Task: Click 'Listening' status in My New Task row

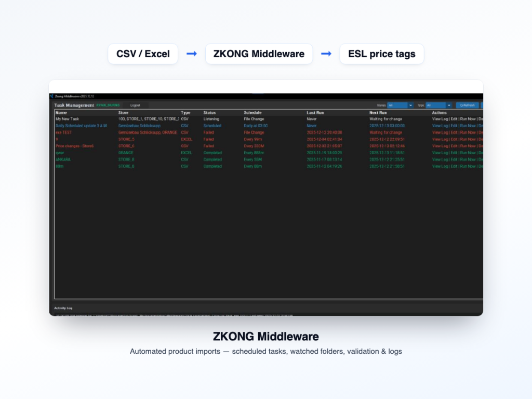Action: pyautogui.click(x=211, y=119)
